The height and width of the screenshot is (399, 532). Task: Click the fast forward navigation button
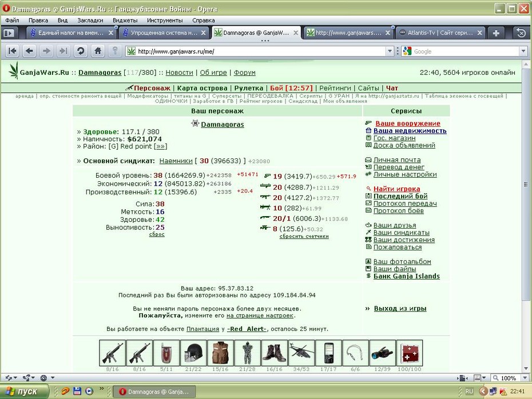pos(63,51)
